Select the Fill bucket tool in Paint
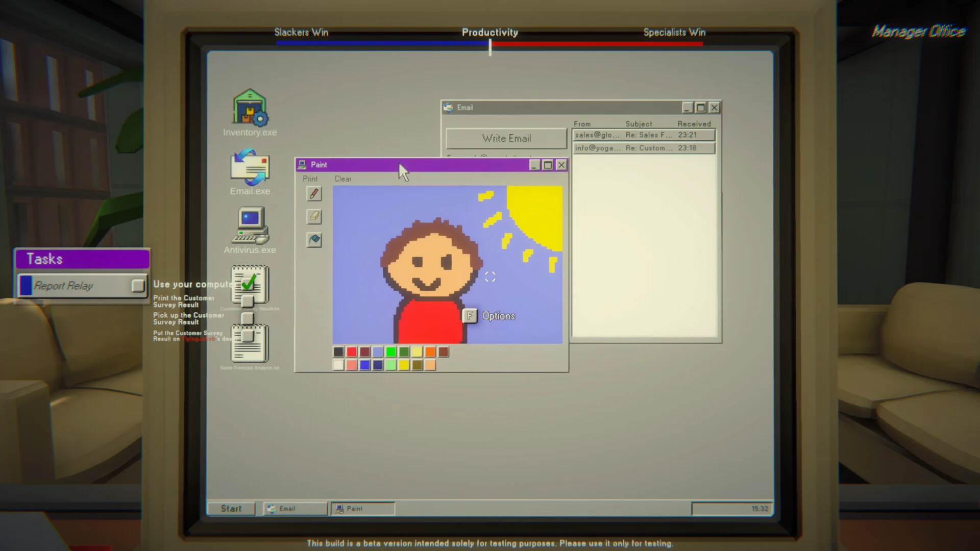980x551 pixels. 314,240
